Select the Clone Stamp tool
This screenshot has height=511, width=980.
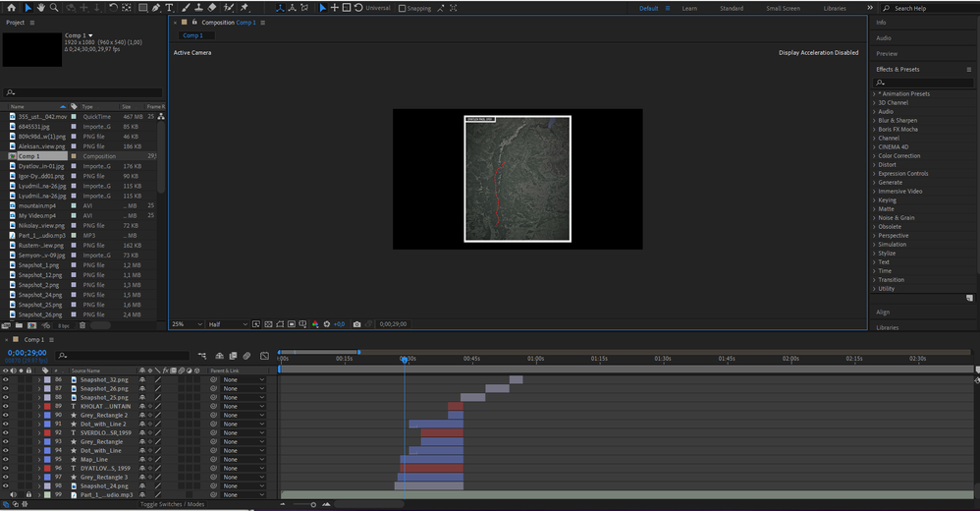point(197,8)
